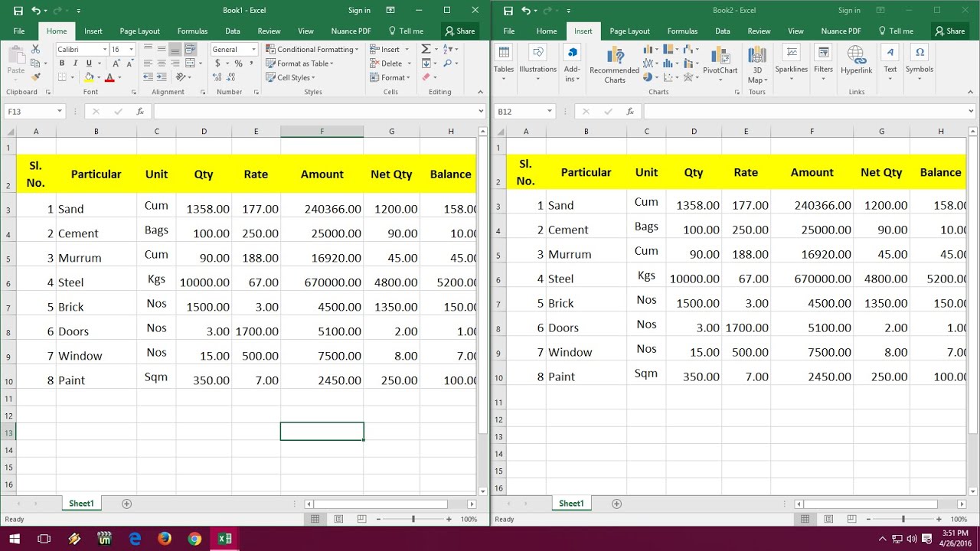
Task: Adjust the zoom slider in Book1 status bar
Action: (413, 518)
